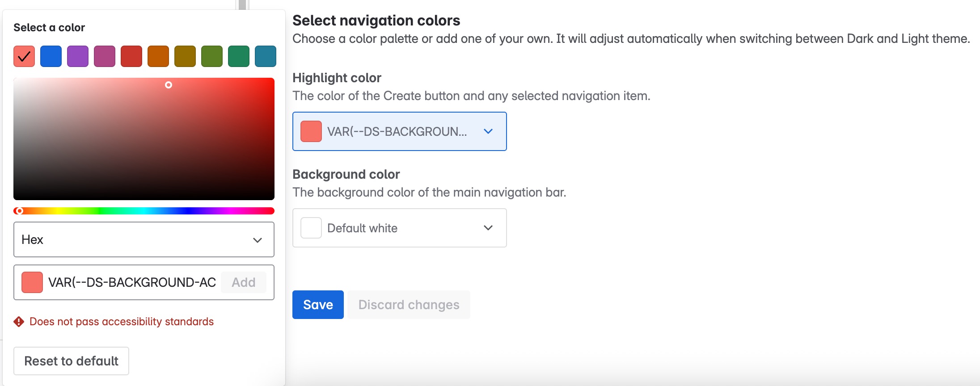Choose the dark green preset swatch
Screen dimensions: 980x386
212,56
